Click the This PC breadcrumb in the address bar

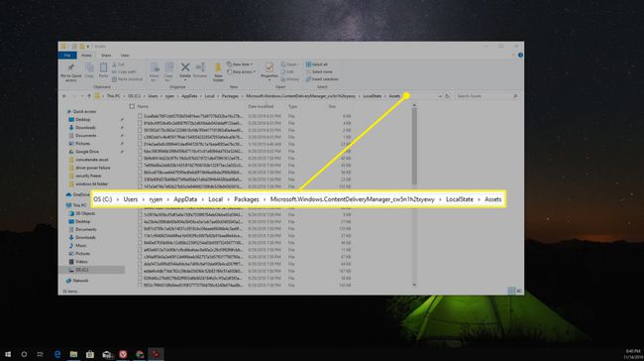pyautogui.click(x=113, y=96)
